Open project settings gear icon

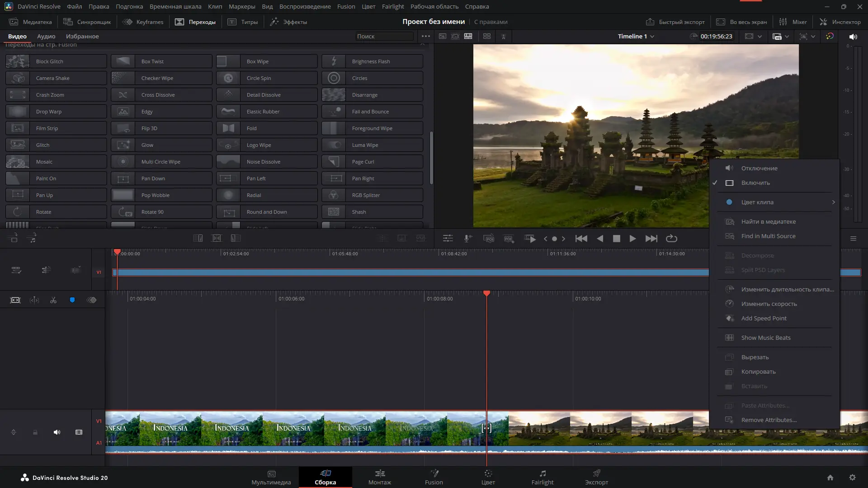point(852,478)
